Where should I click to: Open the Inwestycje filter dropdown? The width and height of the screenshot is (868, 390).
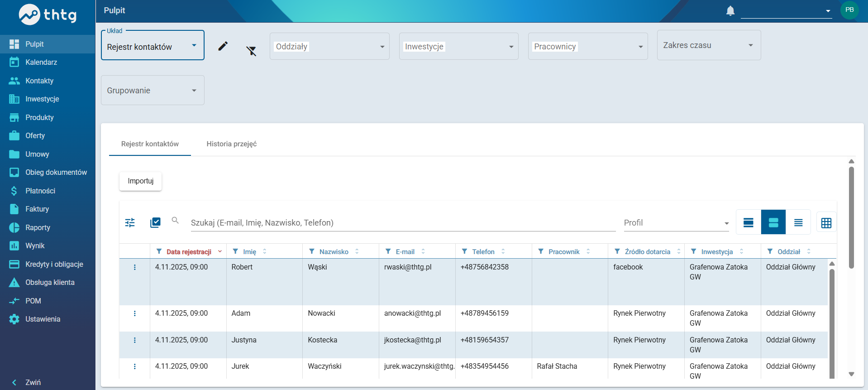coord(458,46)
